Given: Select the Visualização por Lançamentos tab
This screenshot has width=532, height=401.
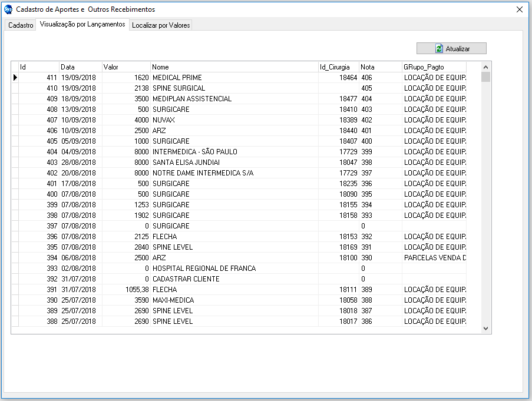Looking at the screenshot, I should pos(82,25).
